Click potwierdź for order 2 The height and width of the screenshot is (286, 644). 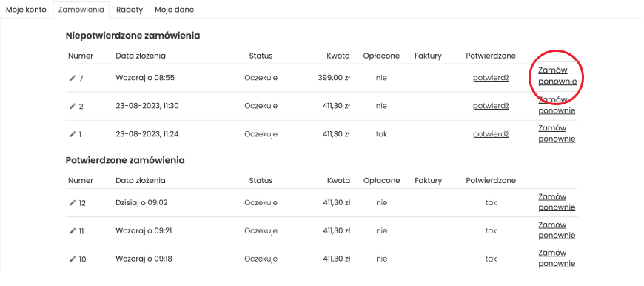[x=491, y=106]
